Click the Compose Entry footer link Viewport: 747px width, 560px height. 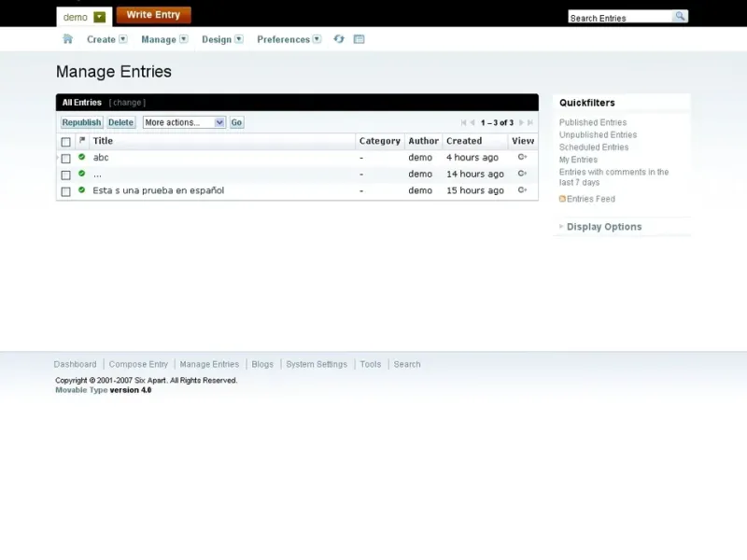pos(138,364)
